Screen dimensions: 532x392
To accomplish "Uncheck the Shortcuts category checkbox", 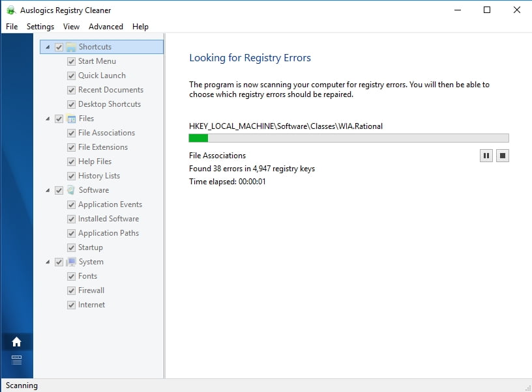I will tap(59, 47).
